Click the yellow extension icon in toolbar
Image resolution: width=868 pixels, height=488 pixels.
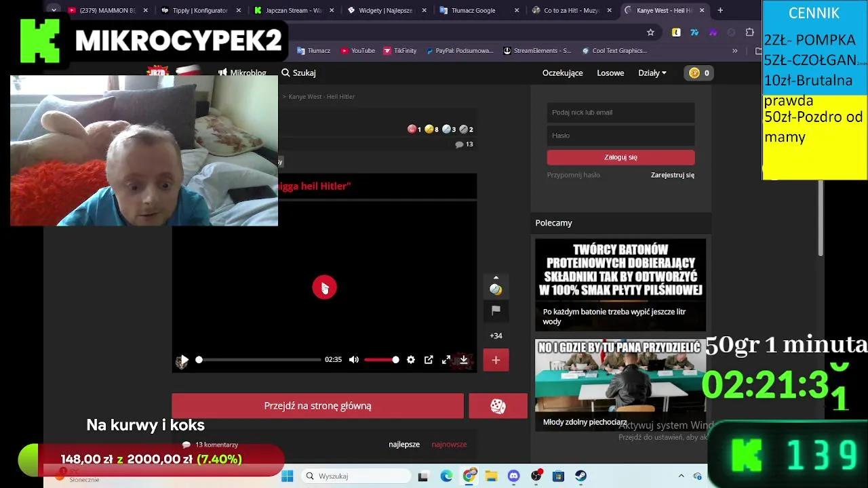676,32
